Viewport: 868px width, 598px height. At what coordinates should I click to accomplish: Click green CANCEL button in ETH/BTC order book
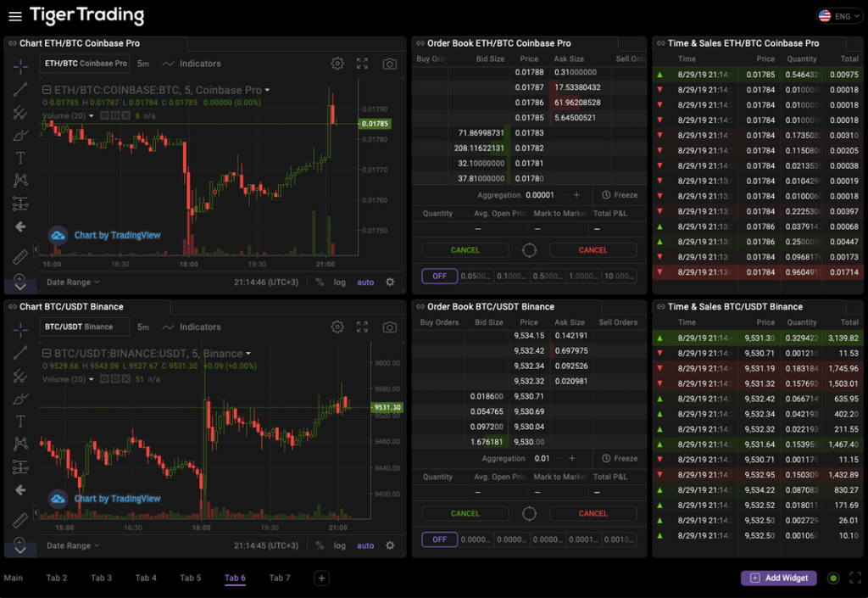465,250
